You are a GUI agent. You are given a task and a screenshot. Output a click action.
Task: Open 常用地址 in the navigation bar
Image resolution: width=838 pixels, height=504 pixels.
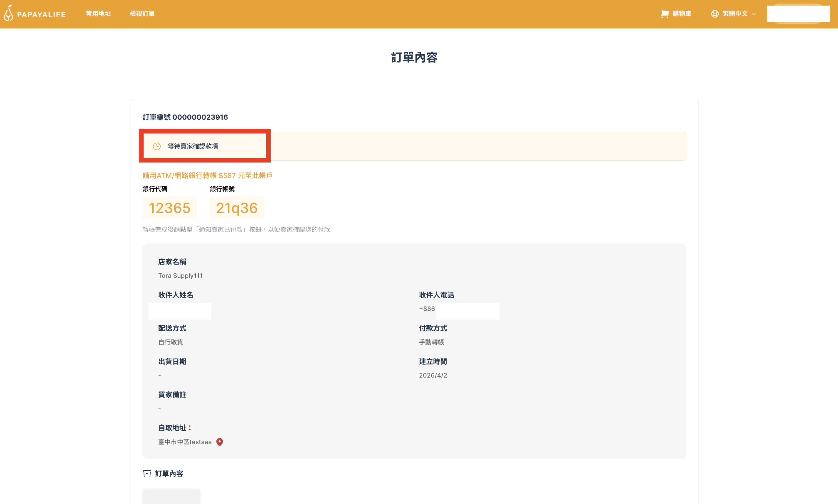coord(98,13)
